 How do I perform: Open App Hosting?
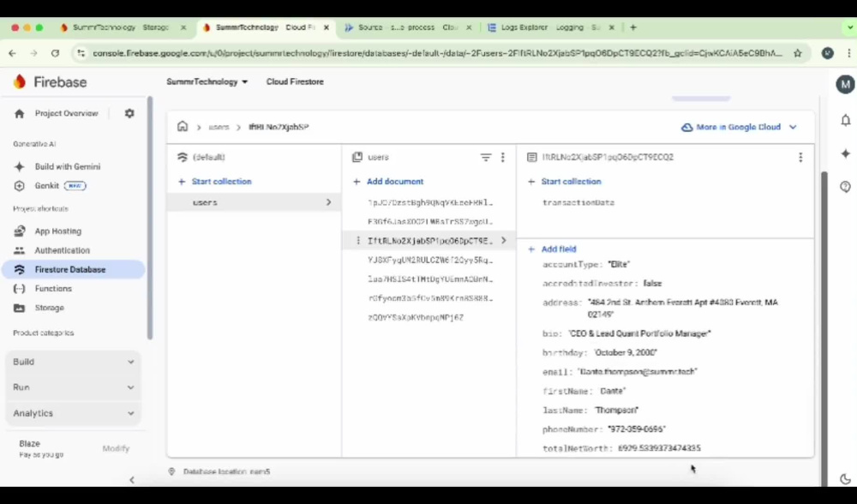pyautogui.click(x=47, y=231)
